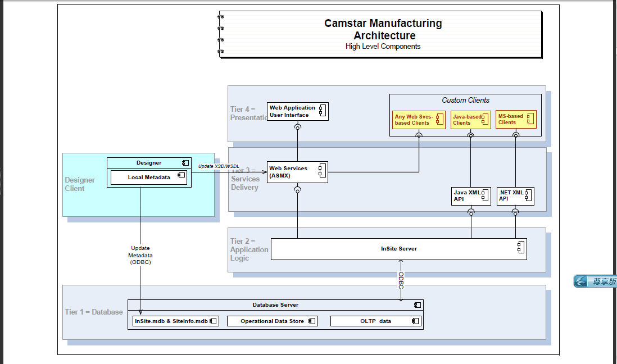Click the Update XSD/WSDL arrow label

(219, 166)
